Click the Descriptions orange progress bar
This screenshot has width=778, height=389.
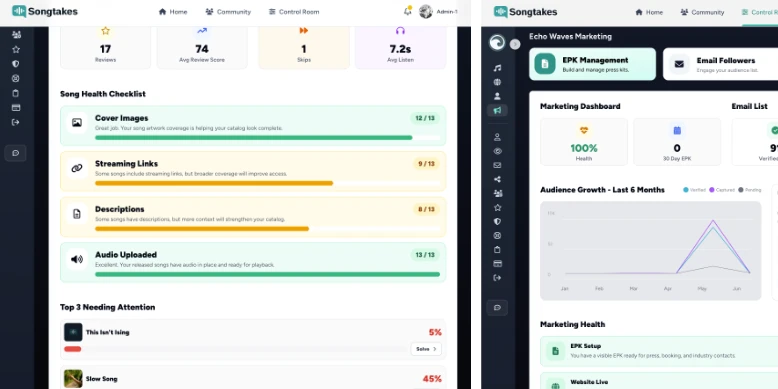202,229
